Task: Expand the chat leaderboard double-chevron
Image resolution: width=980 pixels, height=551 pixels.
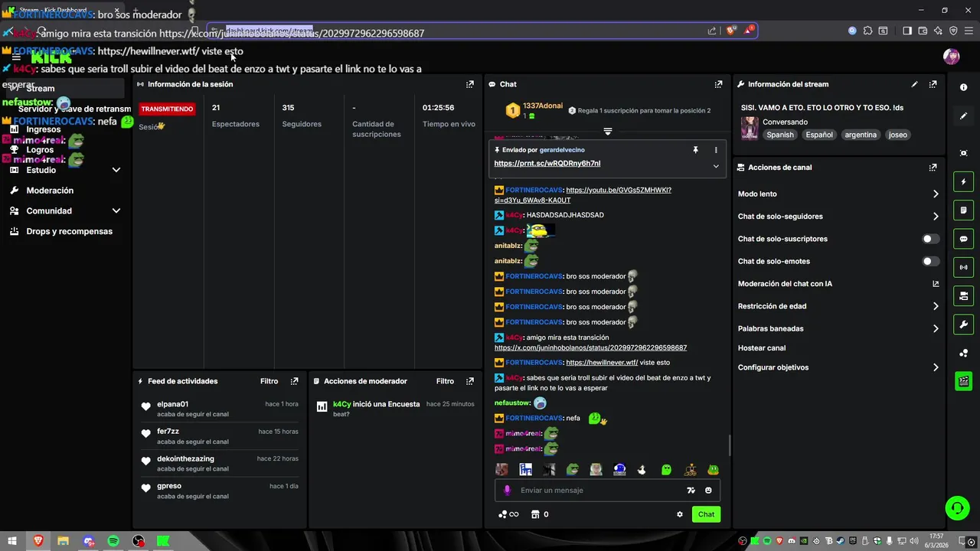Action: point(607,132)
